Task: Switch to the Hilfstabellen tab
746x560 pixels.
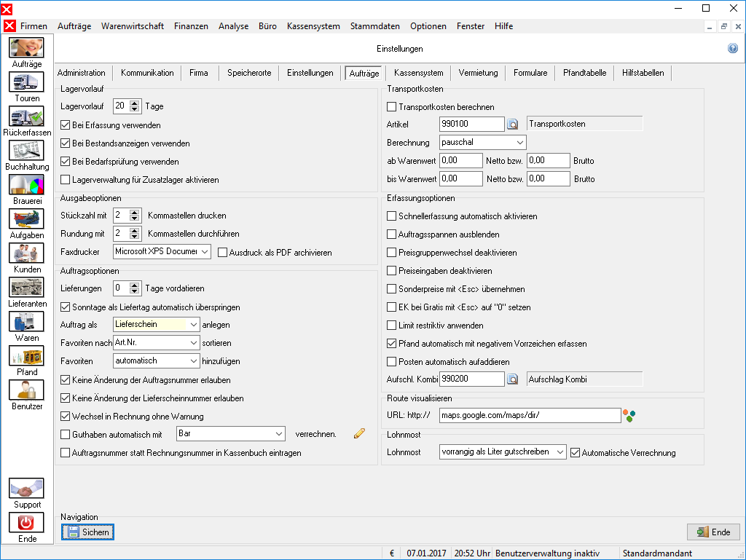Action: (643, 73)
